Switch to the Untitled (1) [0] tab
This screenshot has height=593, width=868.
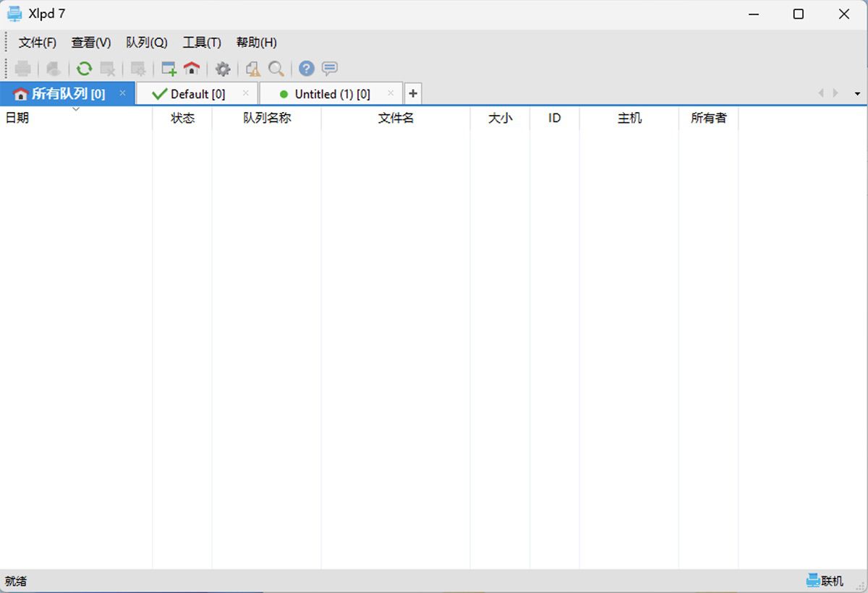tap(331, 94)
